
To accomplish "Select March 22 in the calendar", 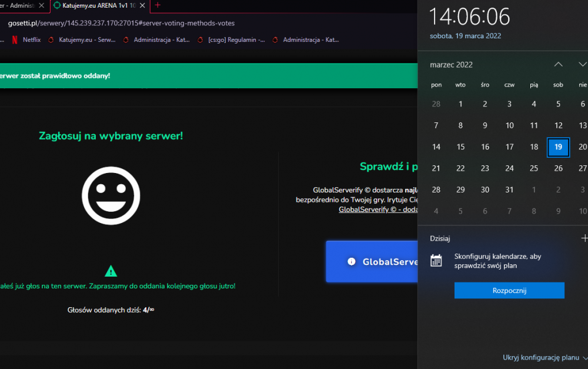I will coord(460,168).
